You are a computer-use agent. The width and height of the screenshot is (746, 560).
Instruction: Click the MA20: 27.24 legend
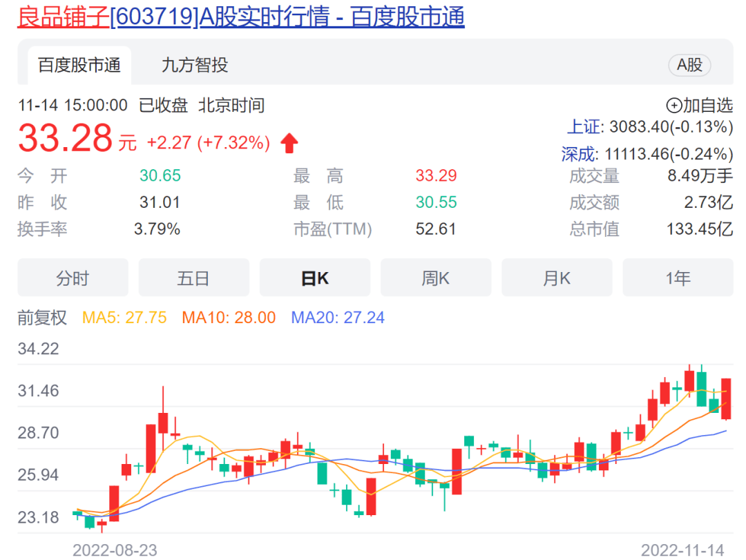point(338,318)
